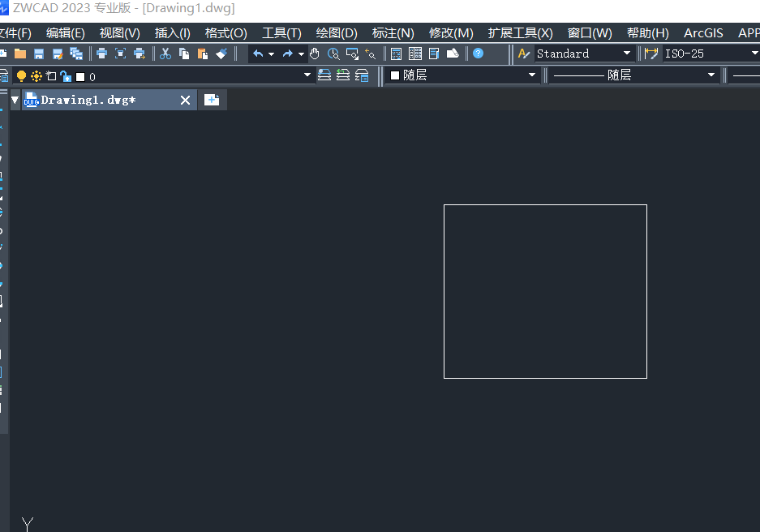This screenshot has height=532, width=760.
Task: Click layer 0 white color swatch
Action: (80, 76)
